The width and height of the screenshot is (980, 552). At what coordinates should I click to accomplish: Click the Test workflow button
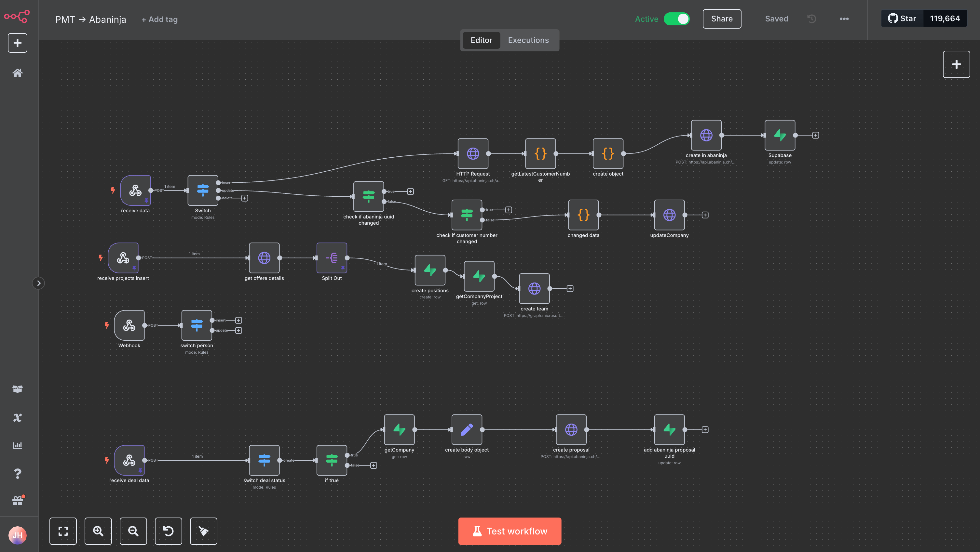point(510,531)
